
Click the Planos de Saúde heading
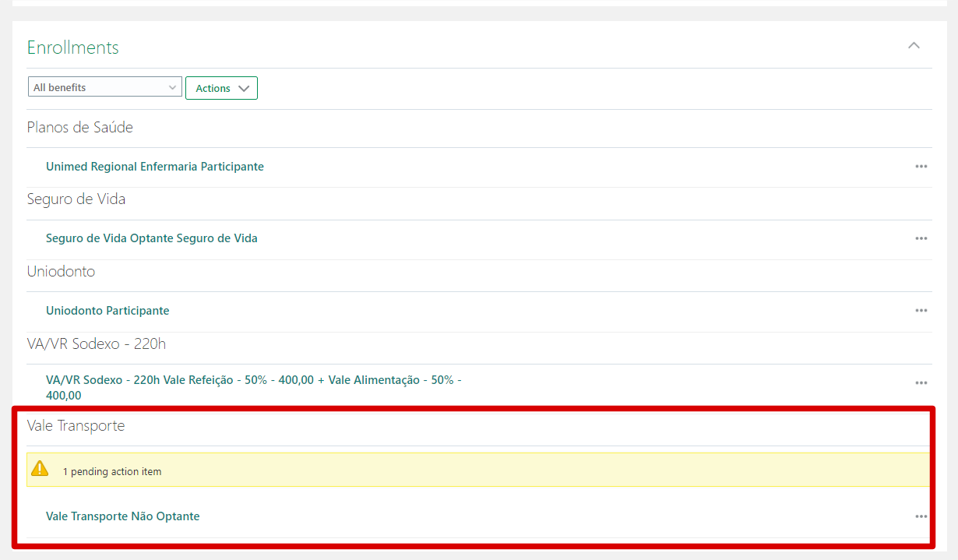click(x=80, y=127)
